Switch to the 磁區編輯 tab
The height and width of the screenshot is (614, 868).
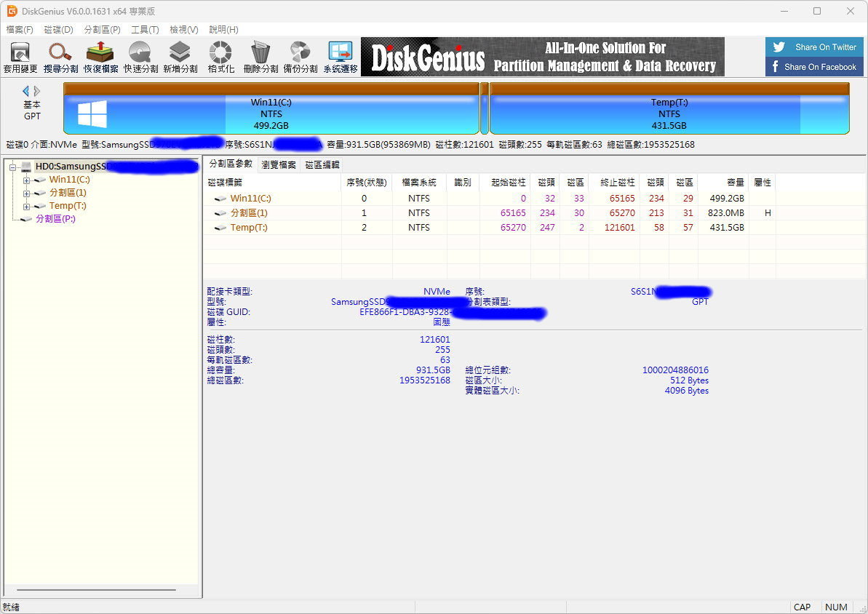tap(322, 164)
